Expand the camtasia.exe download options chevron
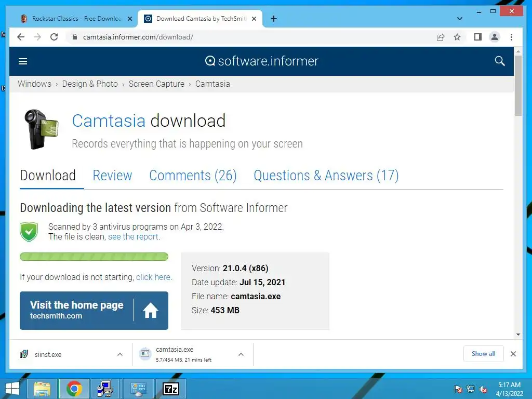Image resolution: width=532 pixels, height=399 pixels. pos(241,354)
